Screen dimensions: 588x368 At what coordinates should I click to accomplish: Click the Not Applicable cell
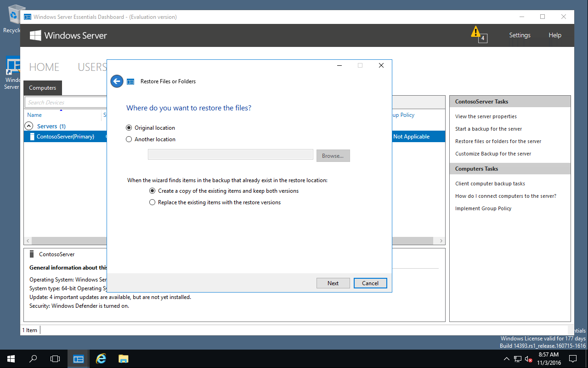[411, 137]
